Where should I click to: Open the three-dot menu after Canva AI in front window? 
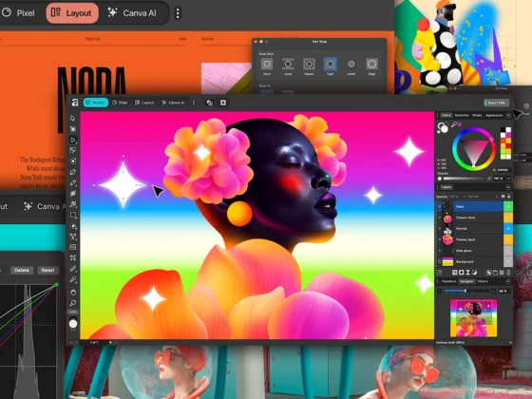[194, 103]
